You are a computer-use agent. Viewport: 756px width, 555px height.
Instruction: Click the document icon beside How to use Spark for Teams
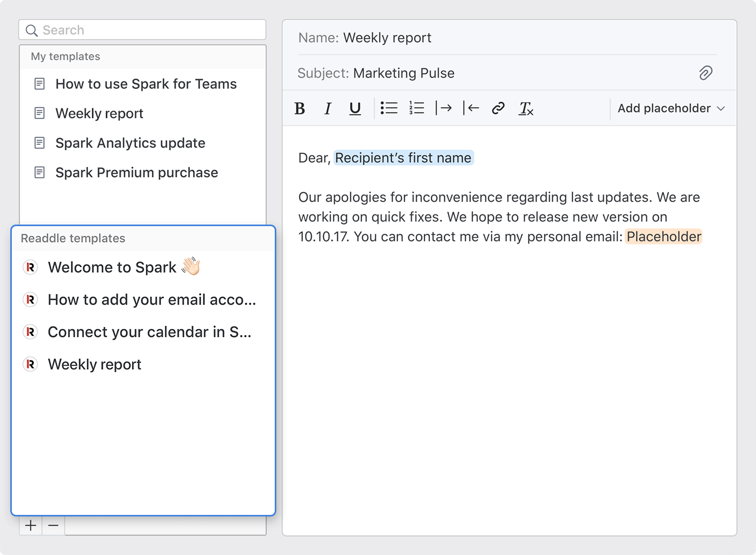[x=40, y=84]
